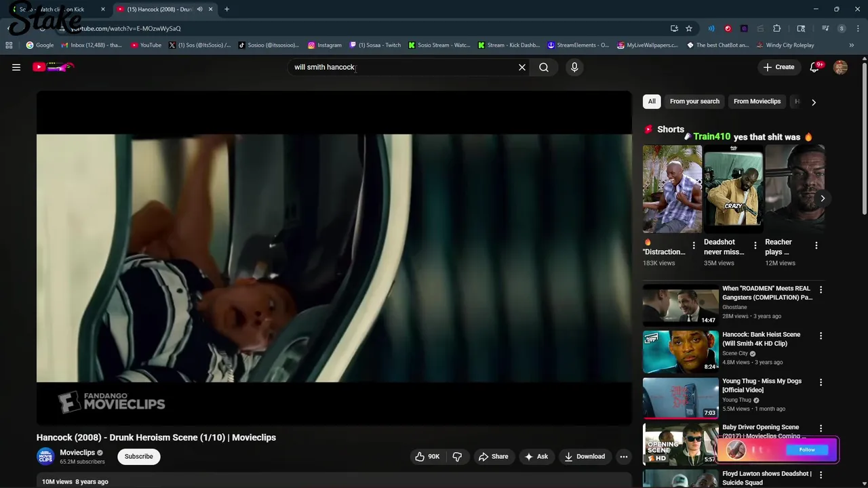Image resolution: width=868 pixels, height=488 pixels.
Task: Install app icon in the address bar
Action: (674, 28)
